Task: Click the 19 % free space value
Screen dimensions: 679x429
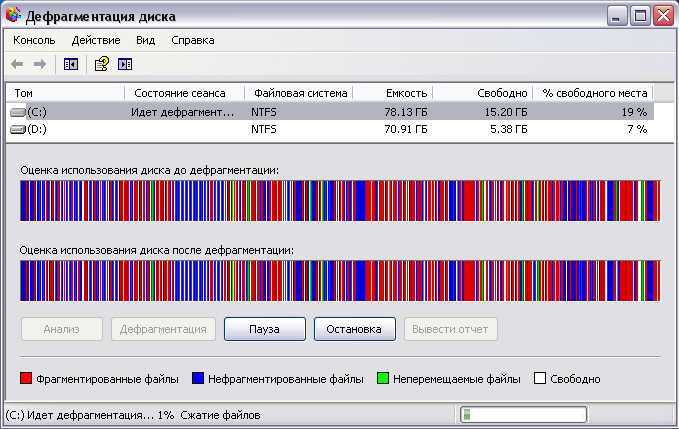Action: click(634, 112)
